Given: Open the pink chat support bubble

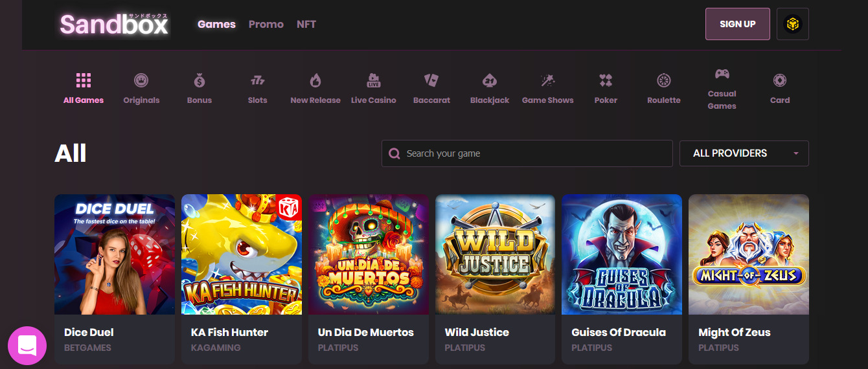Looking at the screenshot, I should click(27, 346).
